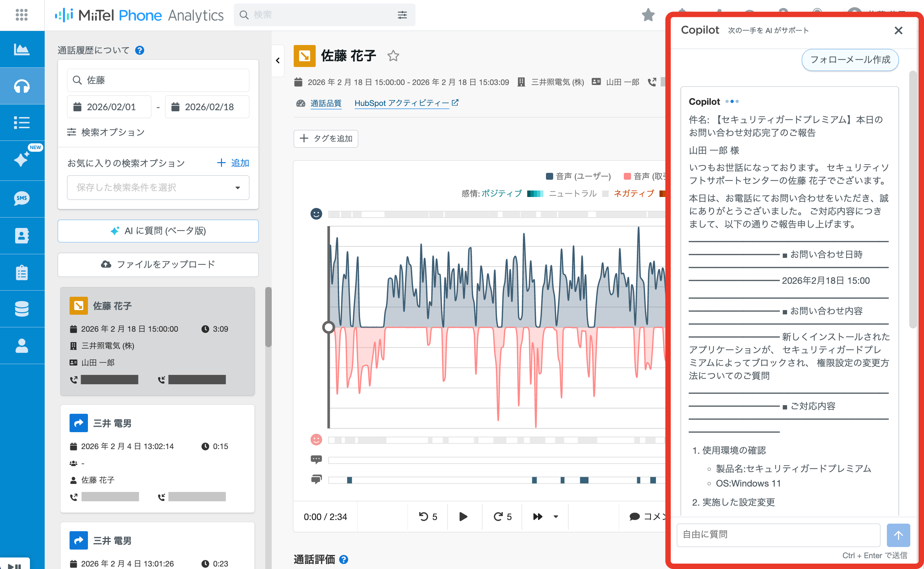Open the saved search conditions dropdown
Image resolution: width=924 pixels, height=569 pixels.
[158, 187]
